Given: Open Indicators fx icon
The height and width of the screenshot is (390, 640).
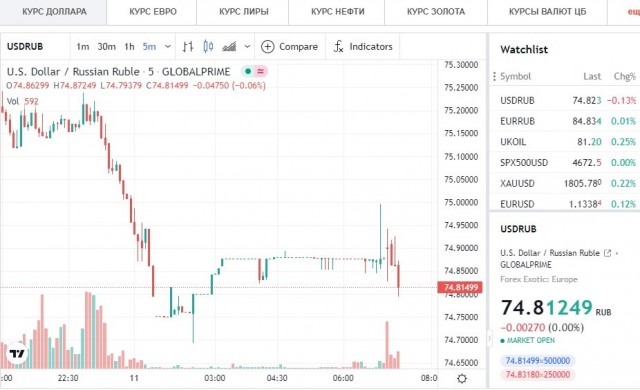Looking at the screenshot, I should coord(338,47).
